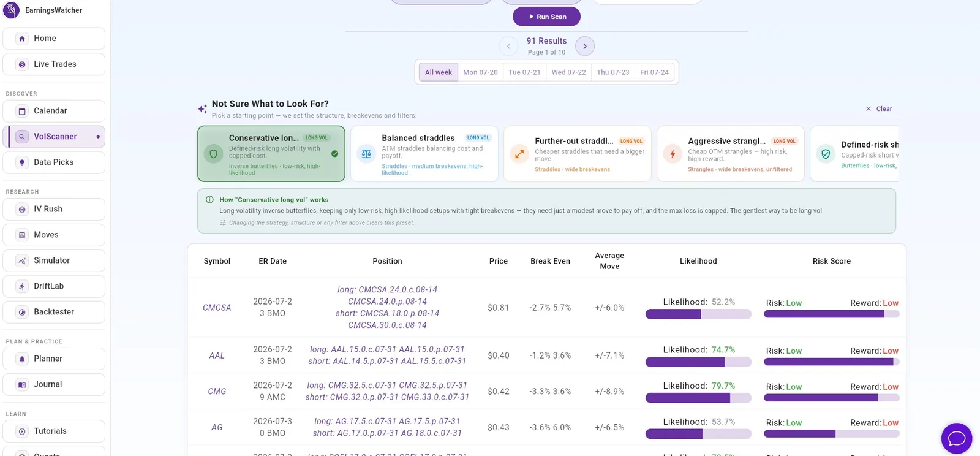Open Home from the sidebar
The height and width of the screenshot is (456, 980).
pos(54,38)
